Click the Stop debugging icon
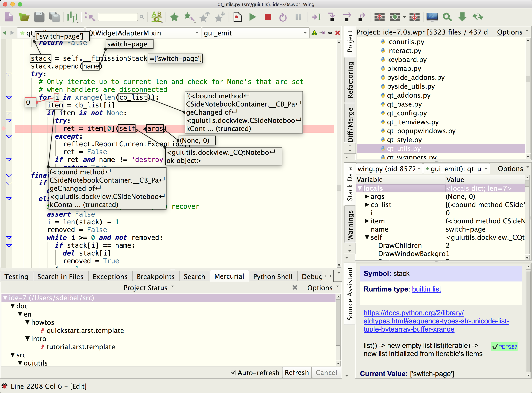Viewport: 532px width, 393px height. coord(268,17)
